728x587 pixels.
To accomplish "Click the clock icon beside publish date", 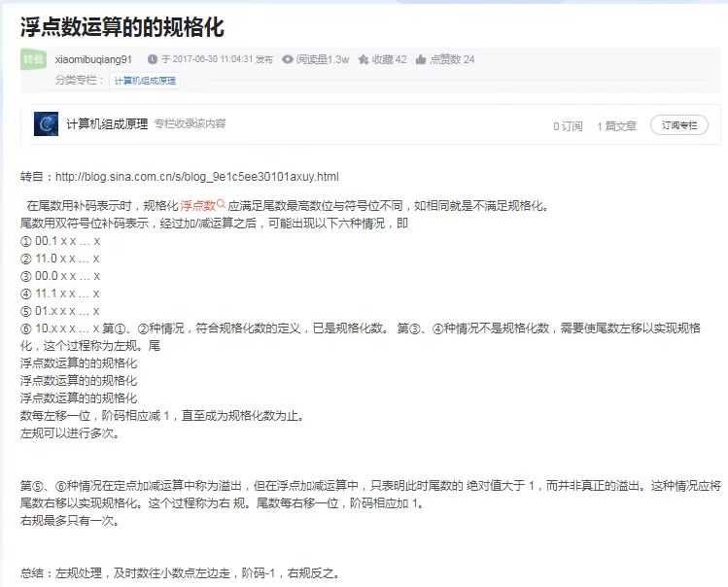I will 153,59.
